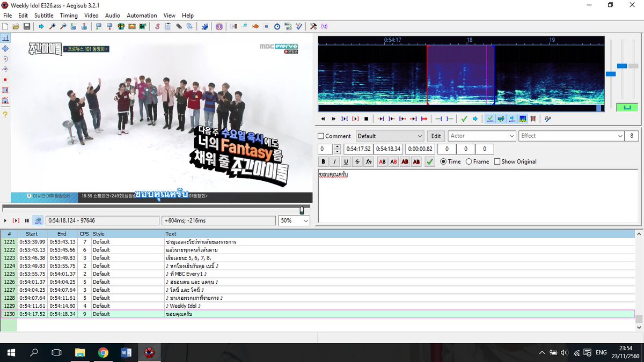The width and height of the screenshot is (644, 362).
Task: Cycle tag hiding mode (\t icon)
Action: (x=324, y=26)
